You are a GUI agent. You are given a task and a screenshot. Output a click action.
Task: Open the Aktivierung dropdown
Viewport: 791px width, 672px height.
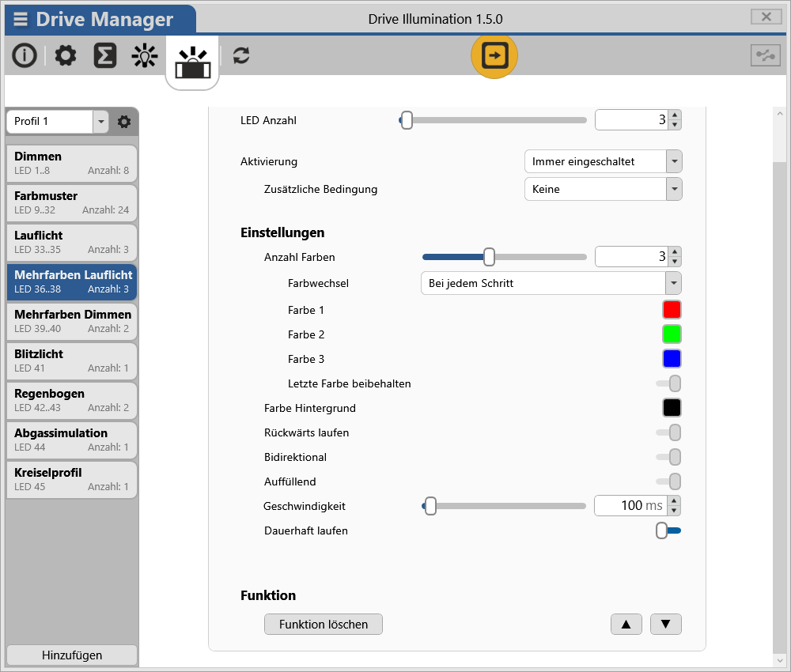click(x=603, y=162)
